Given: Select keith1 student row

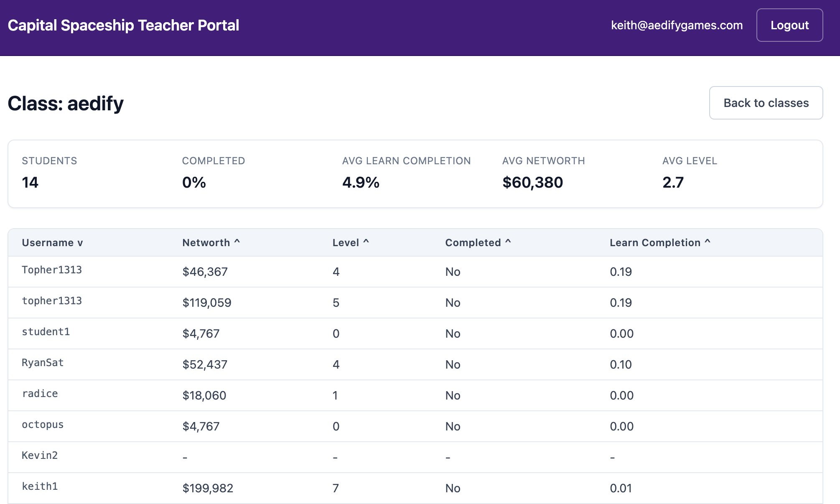Looking at the screenshot, I should coord(40,486).
